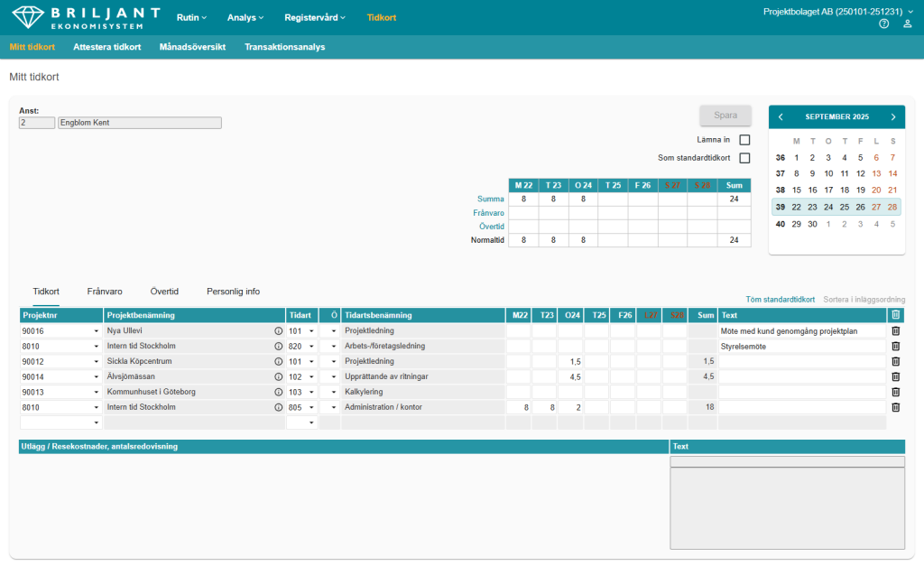Open Tidart dropdown for row 820

(x=311, y=347)
